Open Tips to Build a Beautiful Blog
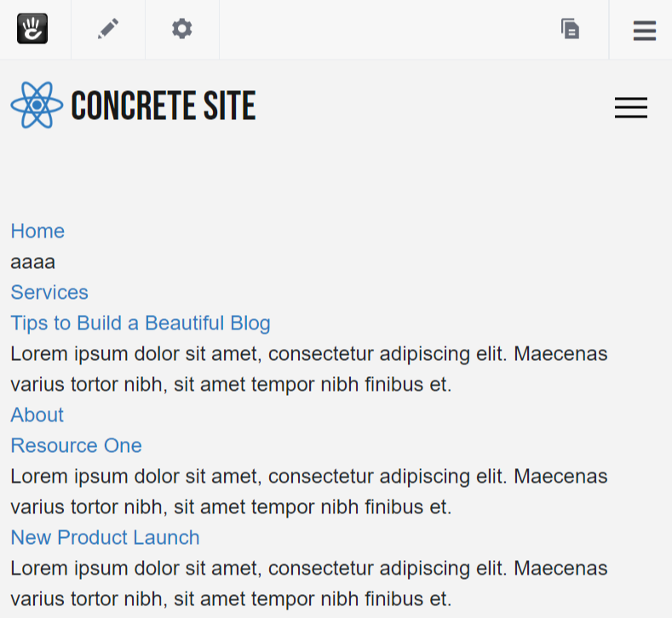 pos(141,323)
